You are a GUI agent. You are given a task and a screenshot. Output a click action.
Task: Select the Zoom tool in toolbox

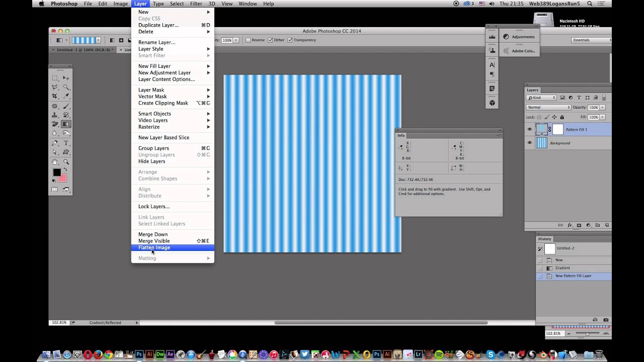point(66,162)
